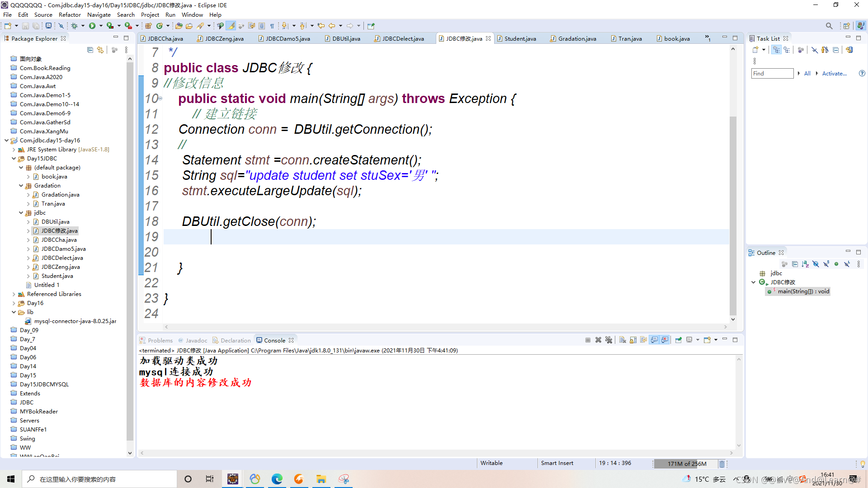Click the toolbar search magnifier icon
Screen dimensions: 868x488
[x=829, y=26]
